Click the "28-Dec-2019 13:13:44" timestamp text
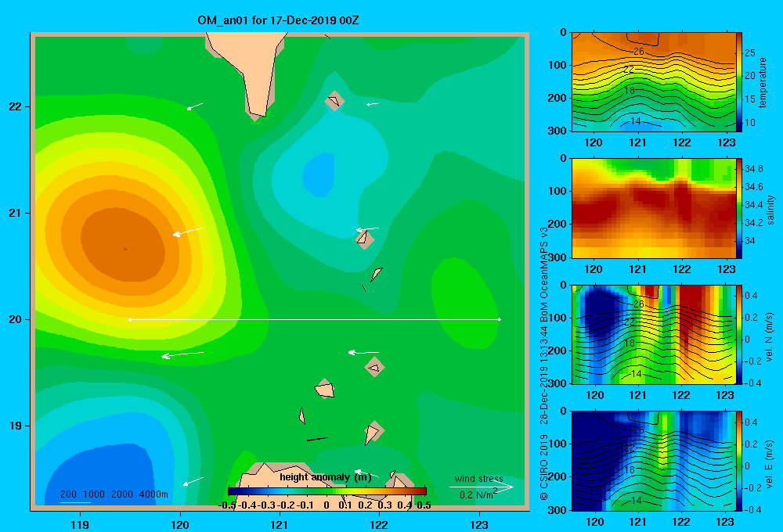Image resolution: width=783 pixels, height=532 pixels. 544,375
